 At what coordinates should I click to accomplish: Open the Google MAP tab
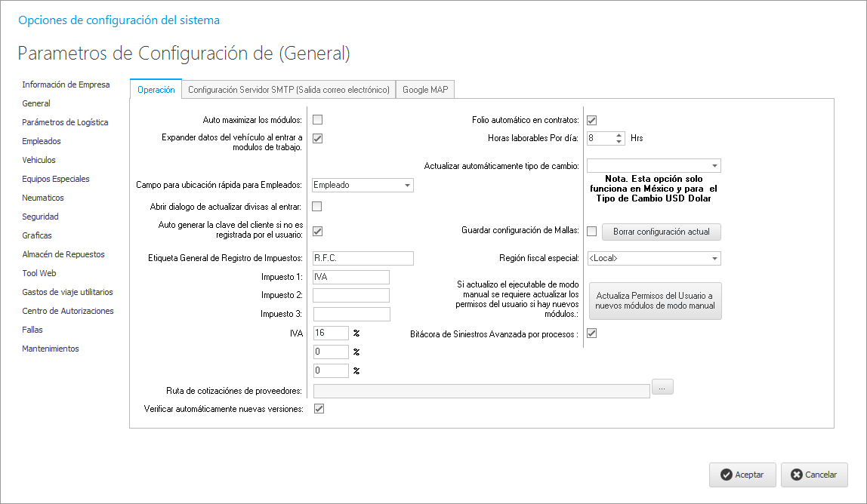[425, 90]
